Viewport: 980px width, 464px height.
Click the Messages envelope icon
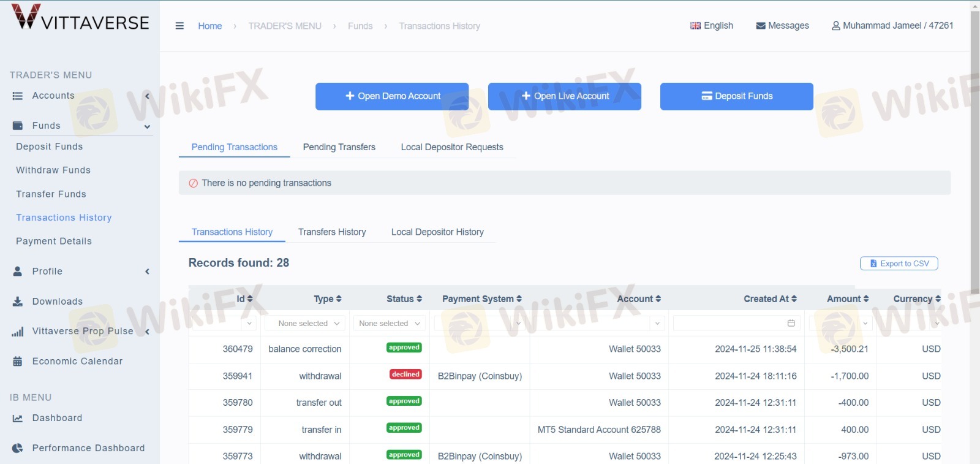(x=761, y=26)
